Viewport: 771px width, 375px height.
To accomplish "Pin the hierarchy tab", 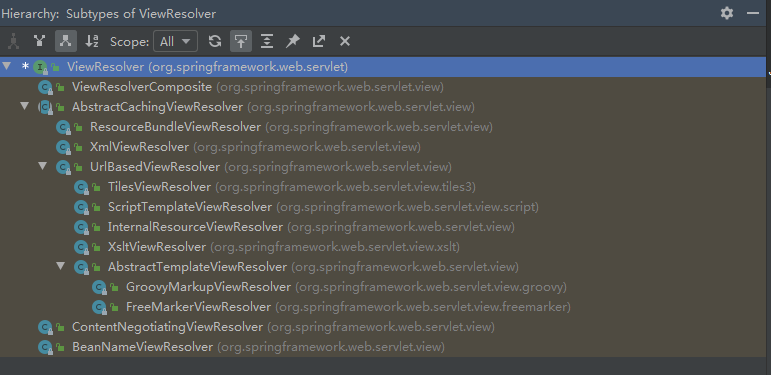I will click(293, 41).
